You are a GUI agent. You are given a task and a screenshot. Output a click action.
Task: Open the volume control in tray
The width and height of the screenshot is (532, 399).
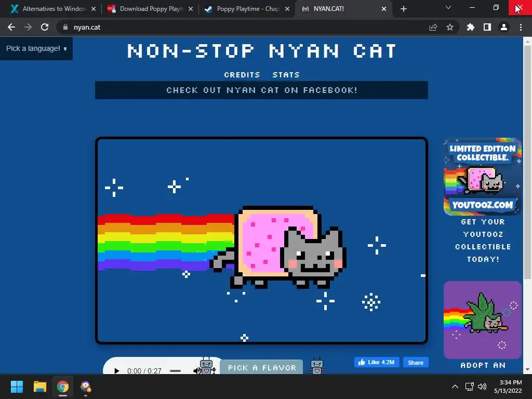pos(482,387)
